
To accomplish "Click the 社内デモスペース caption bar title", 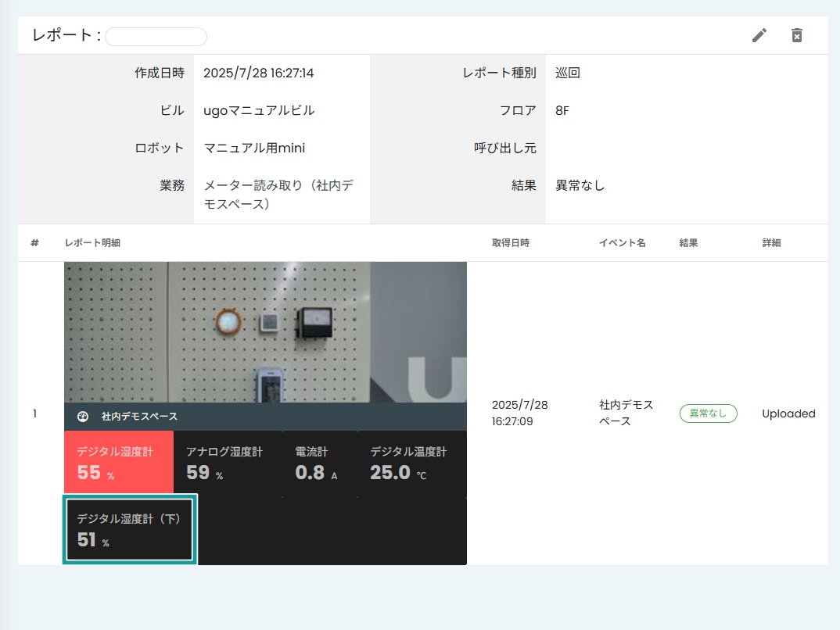I will (139, 417).
